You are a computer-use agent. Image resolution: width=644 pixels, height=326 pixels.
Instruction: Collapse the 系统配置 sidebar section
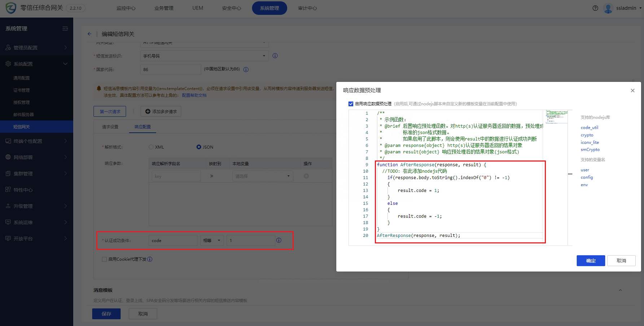click(65, 64)
